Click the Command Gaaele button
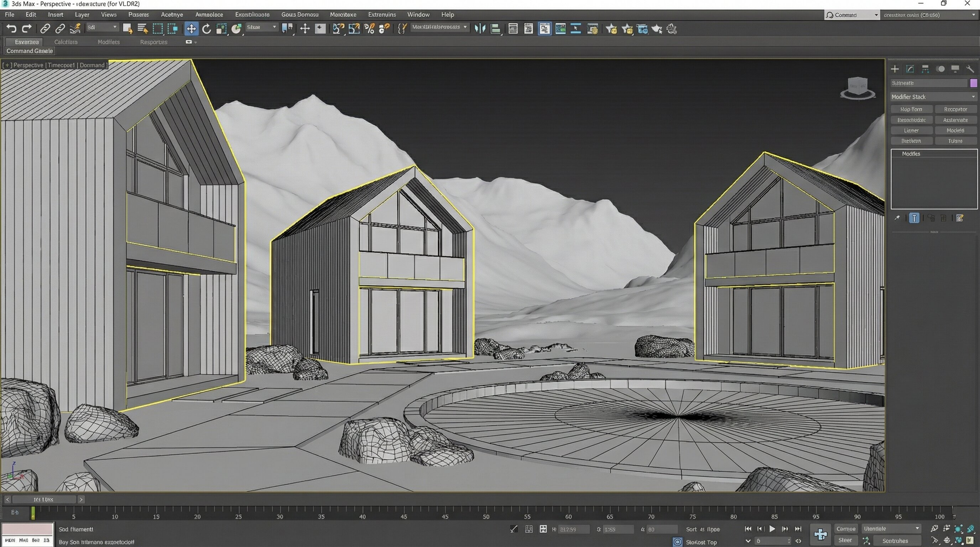 pos(30,51)
